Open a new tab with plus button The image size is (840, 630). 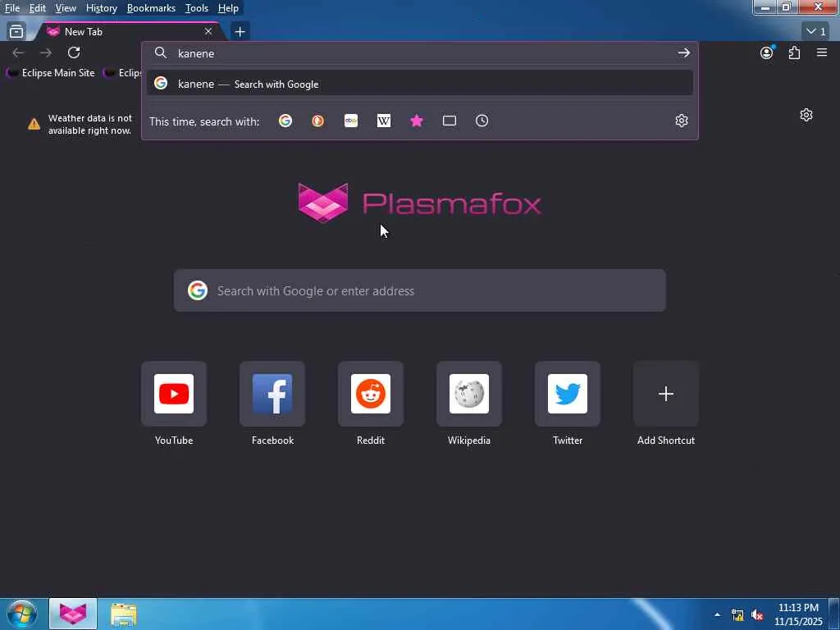(x=240, y=32)
